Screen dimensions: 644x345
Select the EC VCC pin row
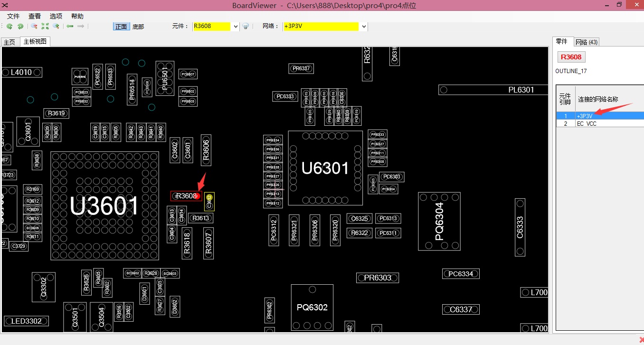point(599,123)
